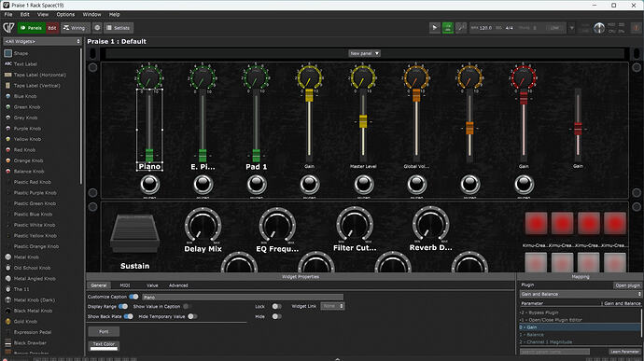Click the play transport button
The image size is (644, 361).
click(x=435, y=28)
